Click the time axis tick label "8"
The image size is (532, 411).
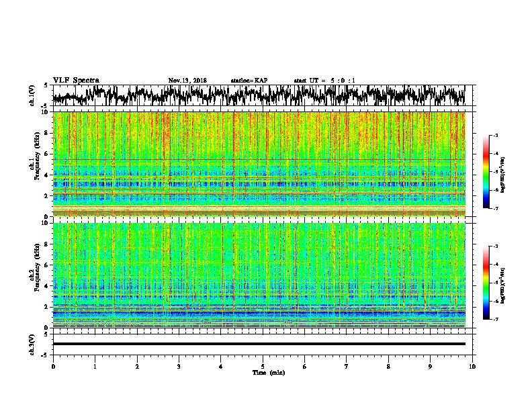(x=388, y=366)
